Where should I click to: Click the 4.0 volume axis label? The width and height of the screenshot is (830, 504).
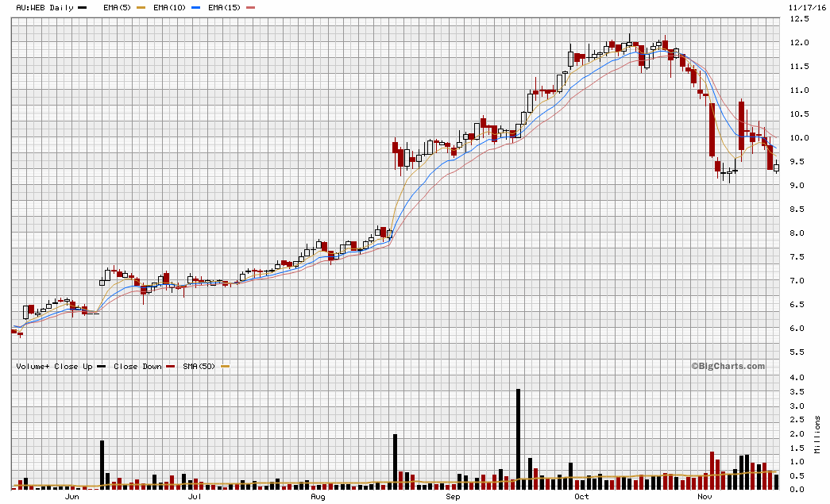click(x=797, y=377)
